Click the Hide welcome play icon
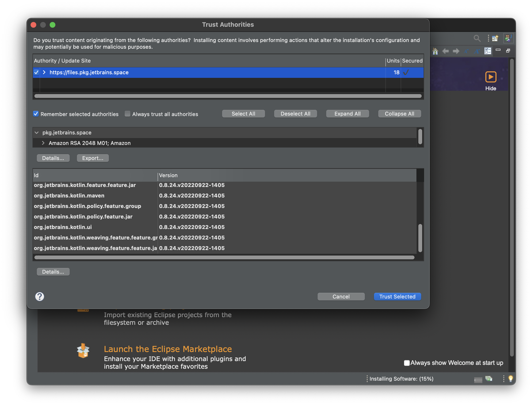Screen dimensions: 532x405 click(x=490, y=77)
